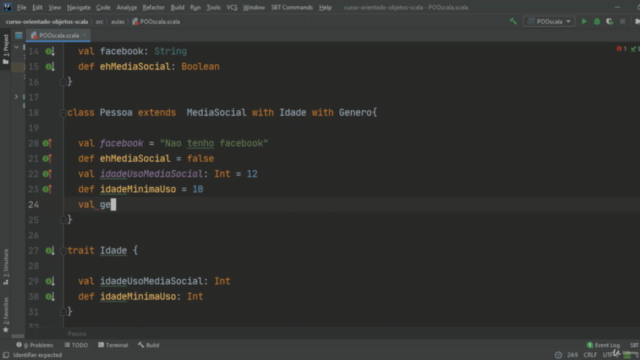
Task: Open the Navigate menu
Action: click(79, 7)
